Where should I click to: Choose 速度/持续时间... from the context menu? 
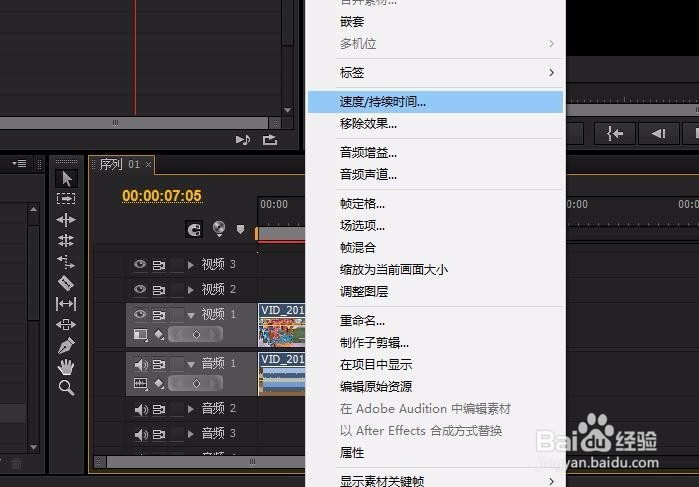(435, 102)
